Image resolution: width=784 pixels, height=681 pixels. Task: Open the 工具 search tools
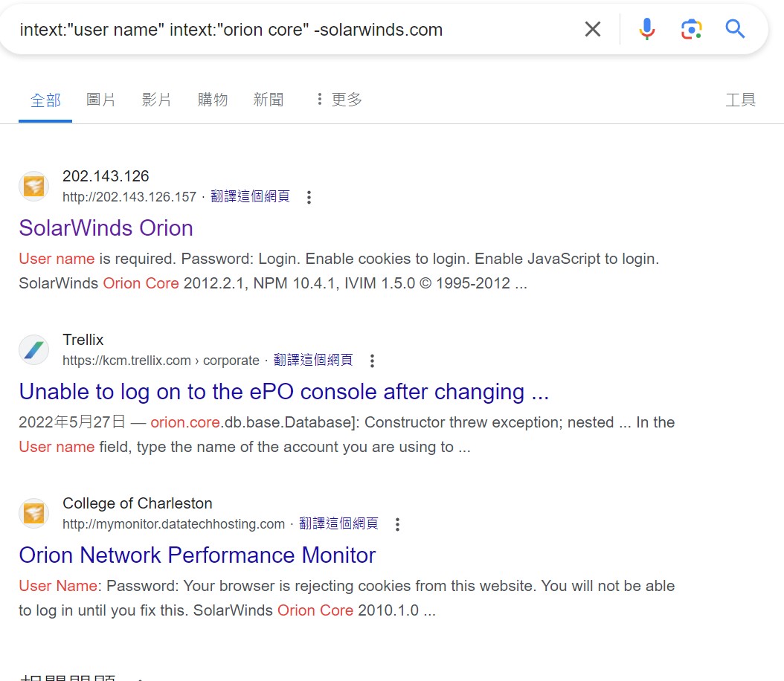pos(740,100)
